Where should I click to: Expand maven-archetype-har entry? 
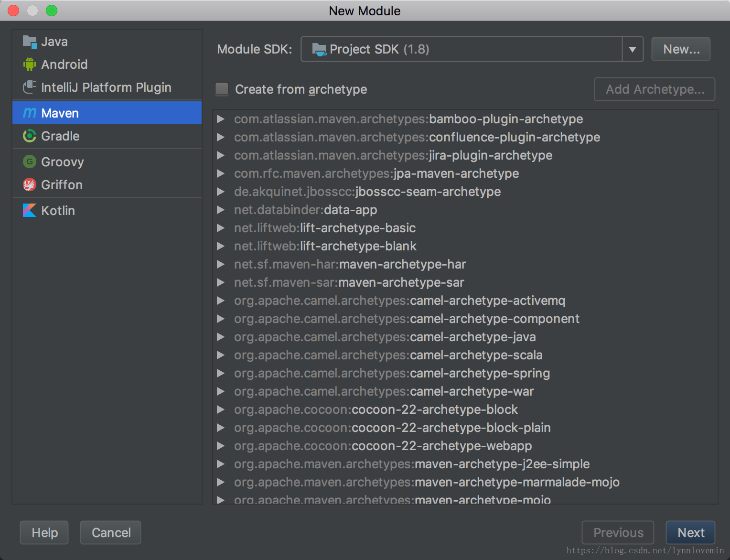pos(221,264)
